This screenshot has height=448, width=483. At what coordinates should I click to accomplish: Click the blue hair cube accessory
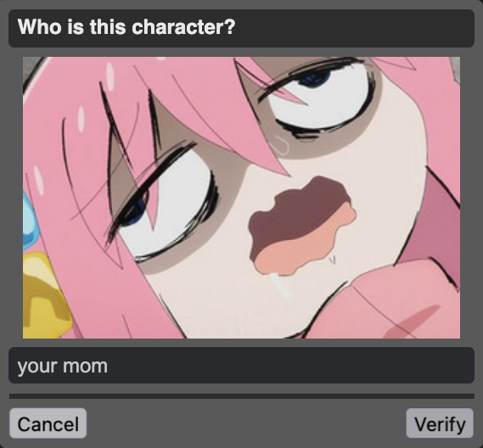coord(30,220)
